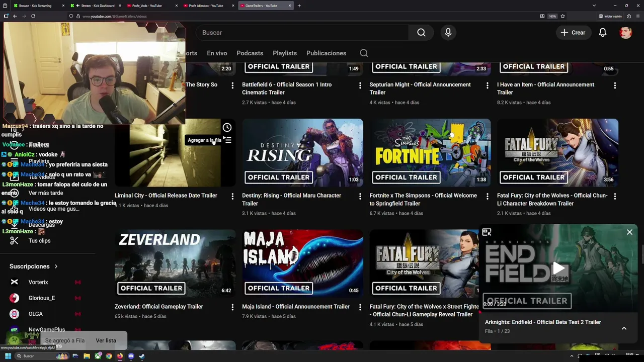The width and height of the screenshot is (644, 362).
Task: Open Discord from taskbar
Action: pyautogui.click(x=131, y=356)
